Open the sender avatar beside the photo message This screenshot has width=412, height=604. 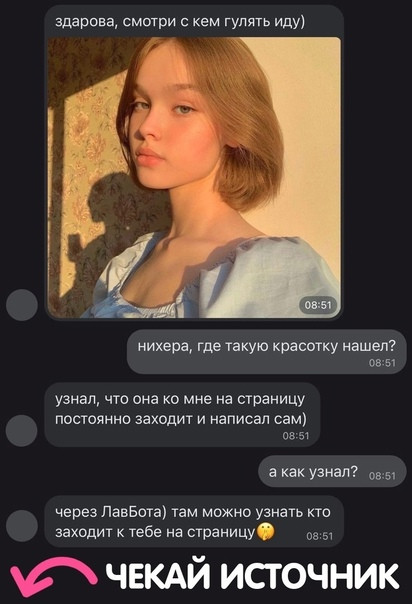(x=22, y=305)
